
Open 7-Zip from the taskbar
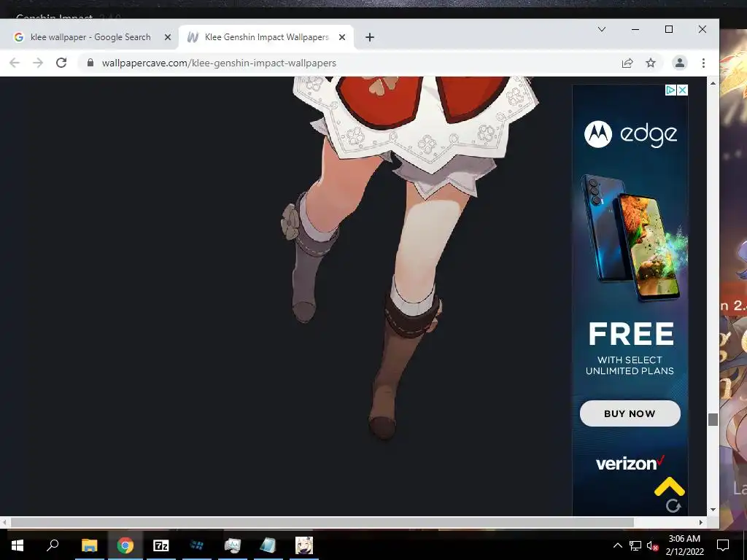[161, 545]
